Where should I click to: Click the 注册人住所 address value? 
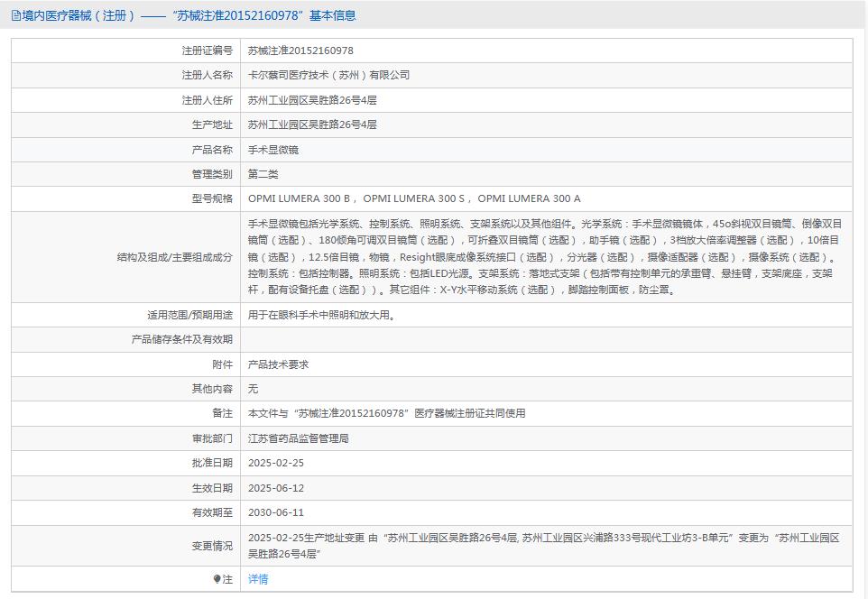(x=312, y=100)
